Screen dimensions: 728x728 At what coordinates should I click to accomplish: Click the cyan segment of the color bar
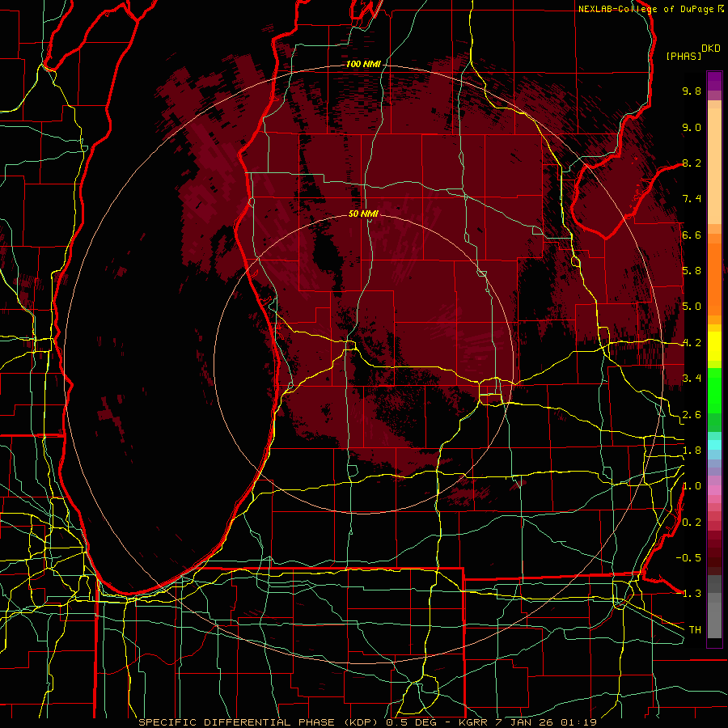coord(714,444)
